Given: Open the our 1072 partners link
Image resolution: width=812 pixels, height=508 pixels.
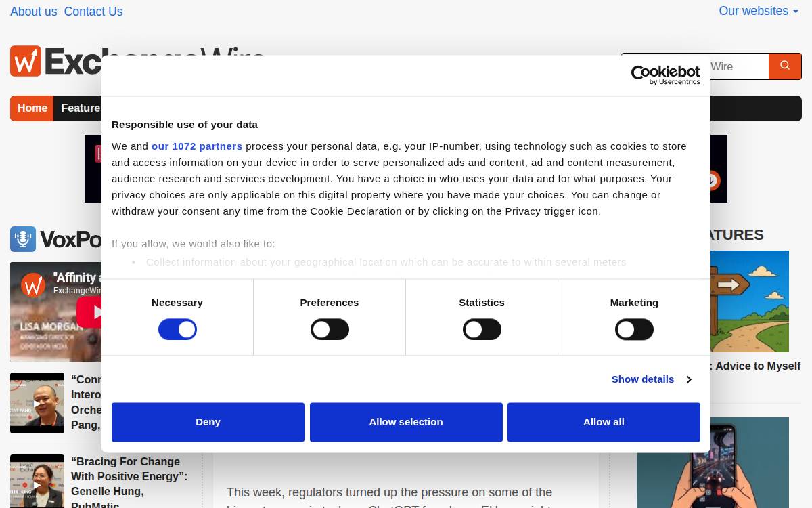Looking at the screenshot, I should [197, 146].
